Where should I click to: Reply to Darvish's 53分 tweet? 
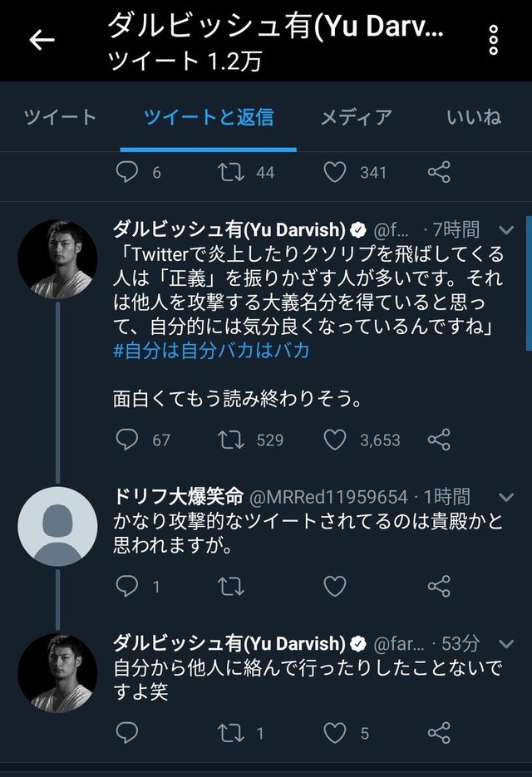(x=127, y=733)
